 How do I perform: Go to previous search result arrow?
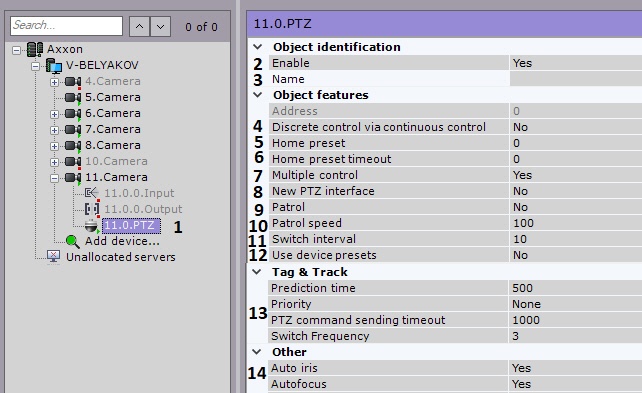(x=139, y=27)
